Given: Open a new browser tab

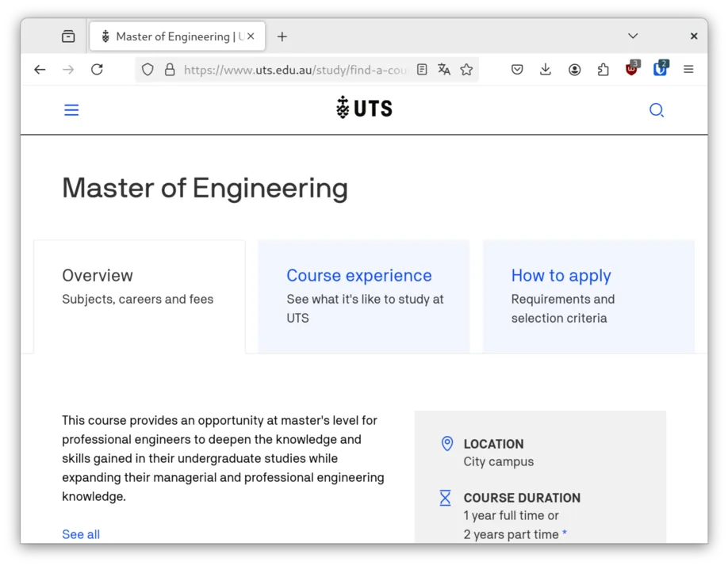Looking at the screenshot, I should point(282,36).
